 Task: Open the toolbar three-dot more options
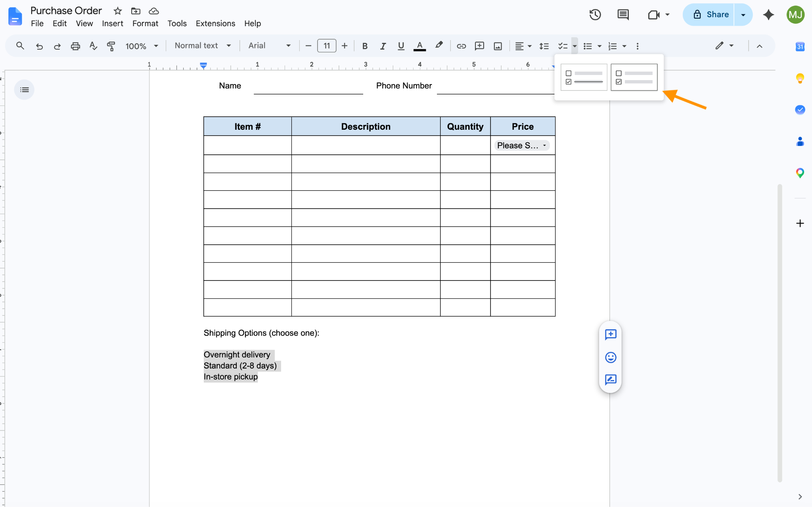(638, 46)
